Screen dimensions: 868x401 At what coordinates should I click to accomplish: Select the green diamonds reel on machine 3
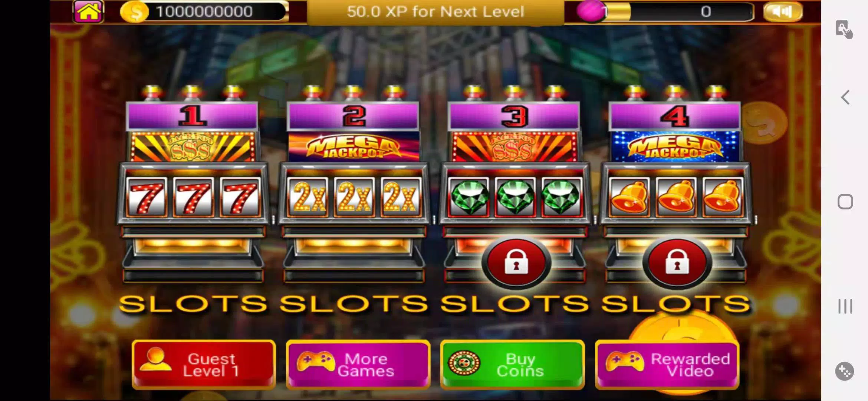click(515, 197)
